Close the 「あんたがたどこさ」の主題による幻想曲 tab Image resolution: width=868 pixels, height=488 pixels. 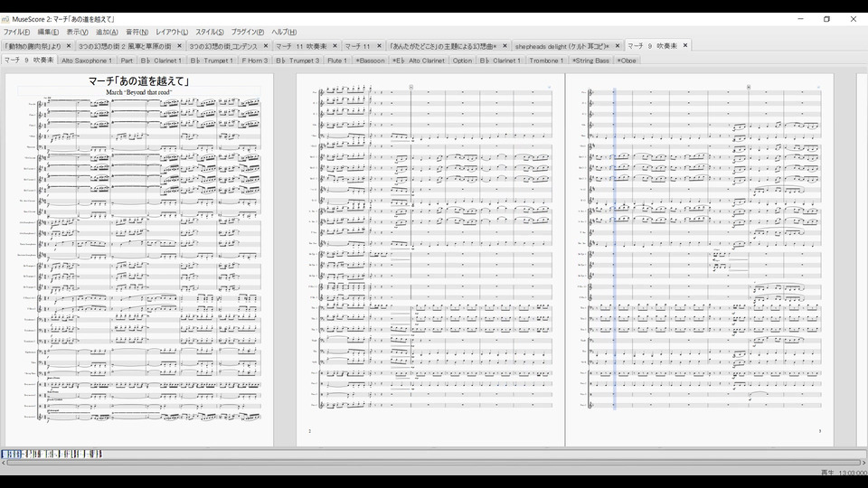[x=505, y=46]
